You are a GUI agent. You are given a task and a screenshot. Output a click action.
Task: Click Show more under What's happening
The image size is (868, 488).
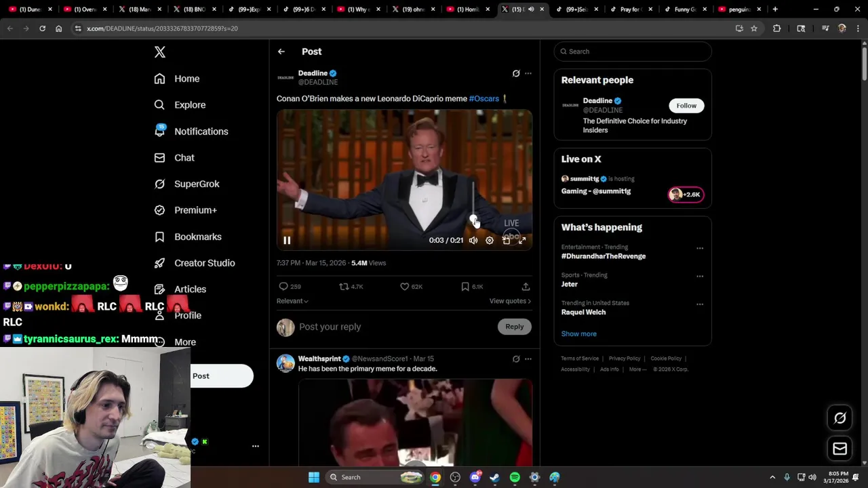[578, 333]
